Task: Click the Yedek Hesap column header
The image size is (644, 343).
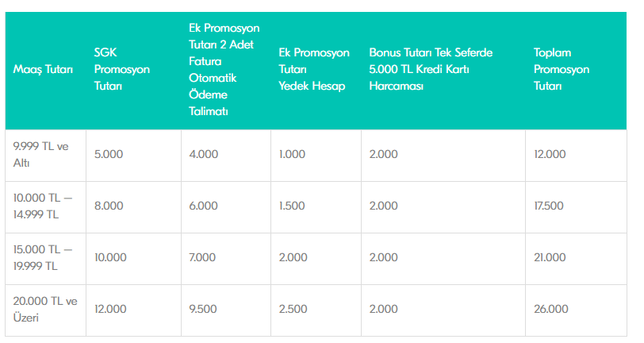Action: pyautogui.click(x=314, y=69)
